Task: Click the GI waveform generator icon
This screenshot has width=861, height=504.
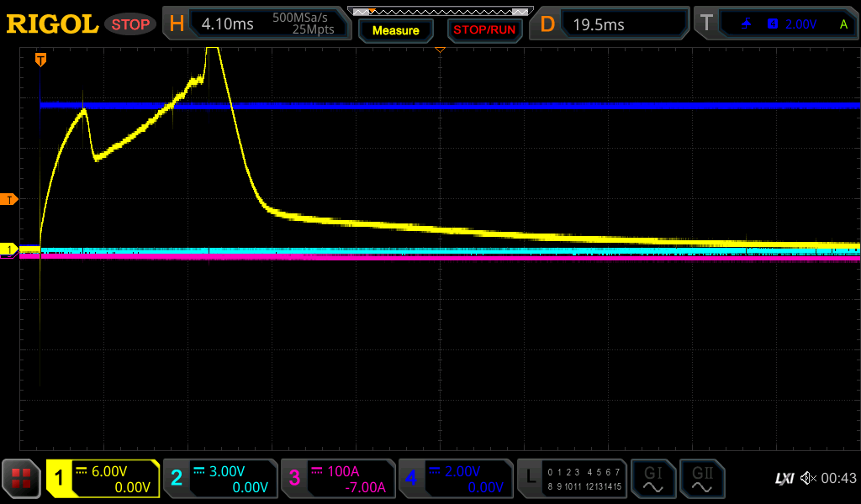Action: [652, 479]
